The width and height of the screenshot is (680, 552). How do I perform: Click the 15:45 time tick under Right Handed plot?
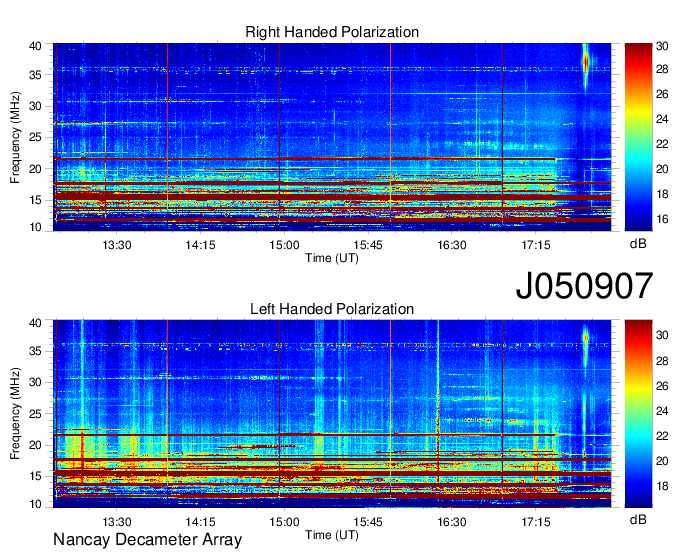click(368, 245)
